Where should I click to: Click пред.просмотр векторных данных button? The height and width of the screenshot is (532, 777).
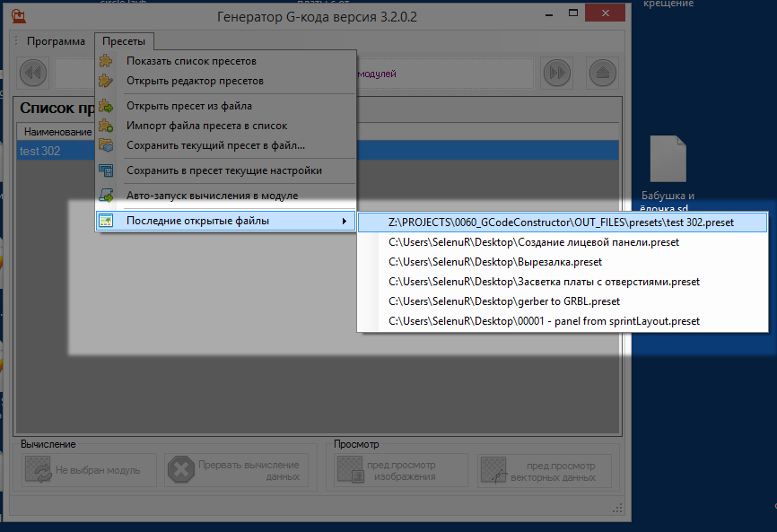[x=545, y=470]
